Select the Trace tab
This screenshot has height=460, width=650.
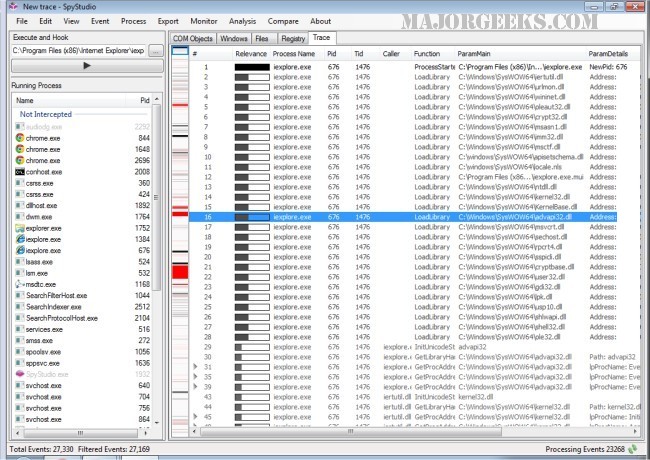click(x=322, y=38)
